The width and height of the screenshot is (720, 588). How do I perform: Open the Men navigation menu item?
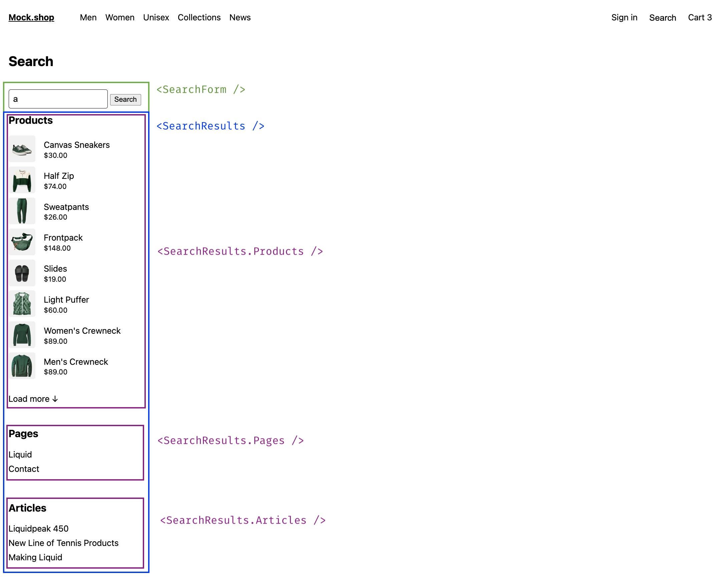(x=88, y=18)
